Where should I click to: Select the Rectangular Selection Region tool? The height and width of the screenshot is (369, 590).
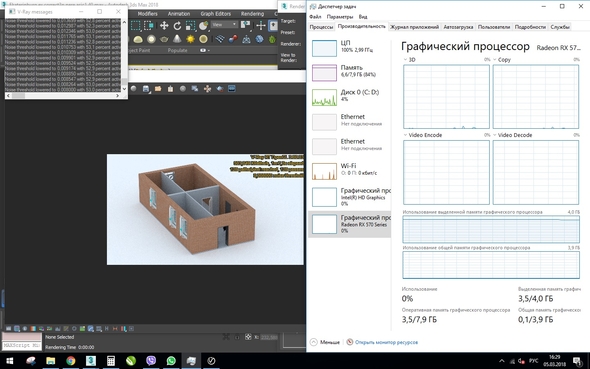pos(135,26)
